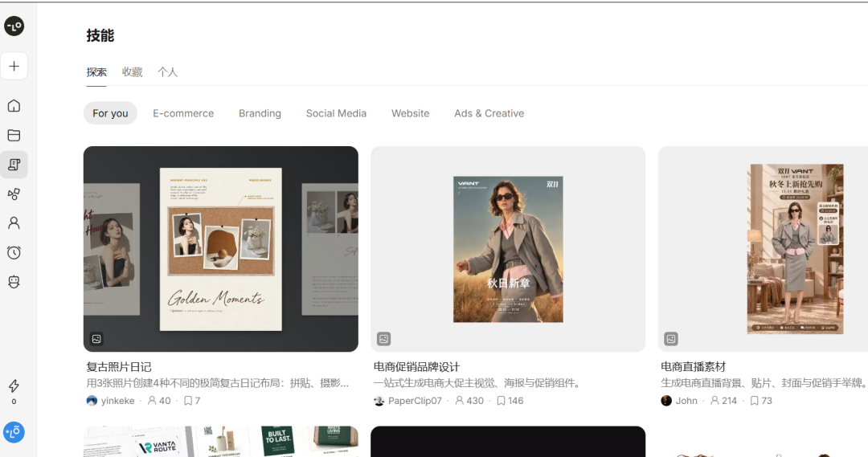Select the Branding filter
The width and height of the screenshot is (868, 457).
point(260,113)
